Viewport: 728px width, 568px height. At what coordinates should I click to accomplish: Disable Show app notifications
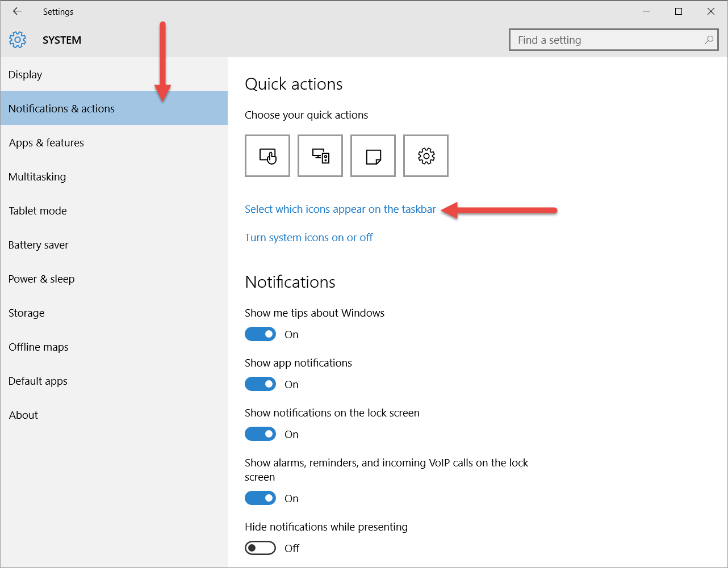260,384
